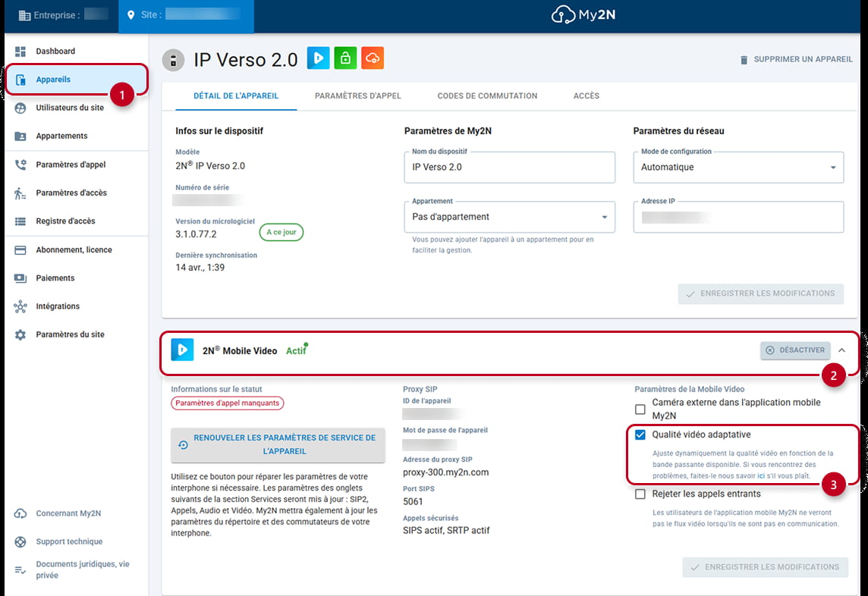Screen dimensions: 868x596
Task: Click the Intégrations network icon
Action: 20,306
